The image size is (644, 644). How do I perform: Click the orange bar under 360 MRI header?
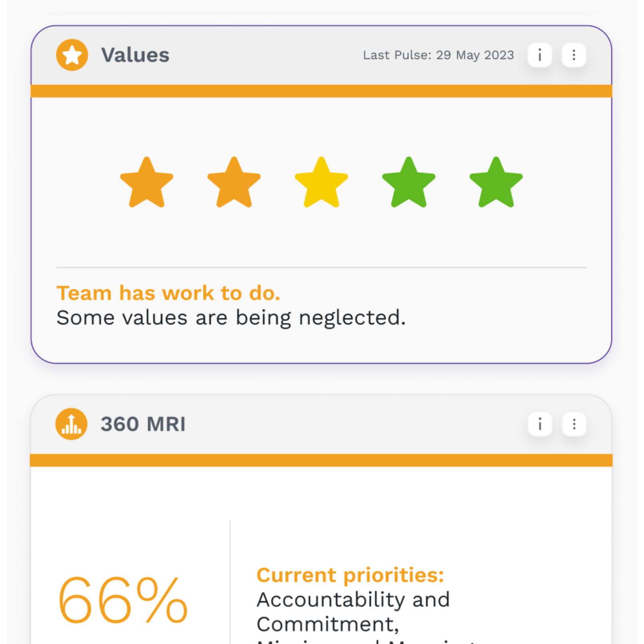(x=321, y=460)
